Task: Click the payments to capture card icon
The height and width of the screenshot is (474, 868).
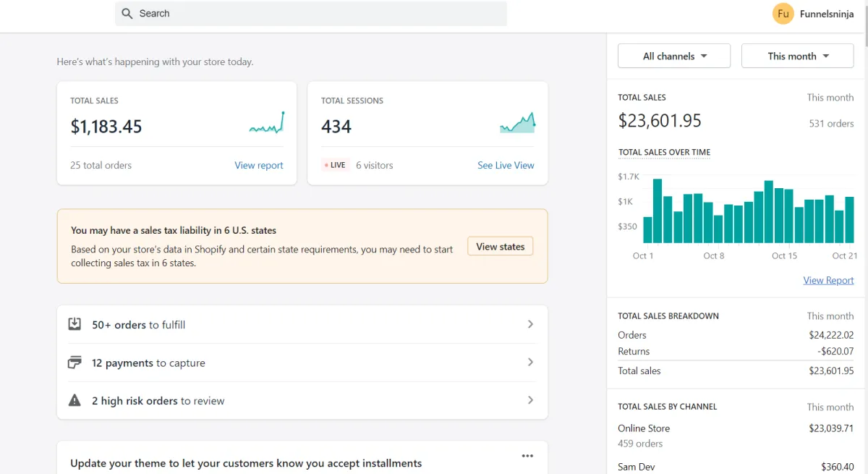Action: (x=75, y=363)
